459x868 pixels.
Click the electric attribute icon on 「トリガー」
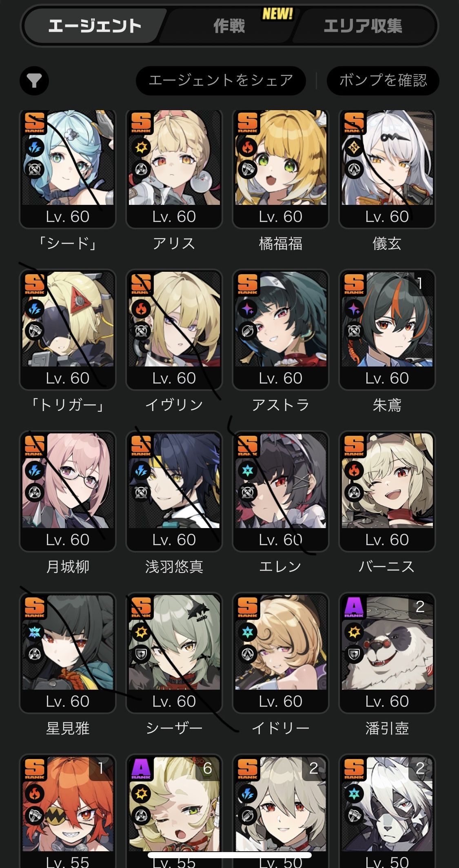click(x=35, y=309)
